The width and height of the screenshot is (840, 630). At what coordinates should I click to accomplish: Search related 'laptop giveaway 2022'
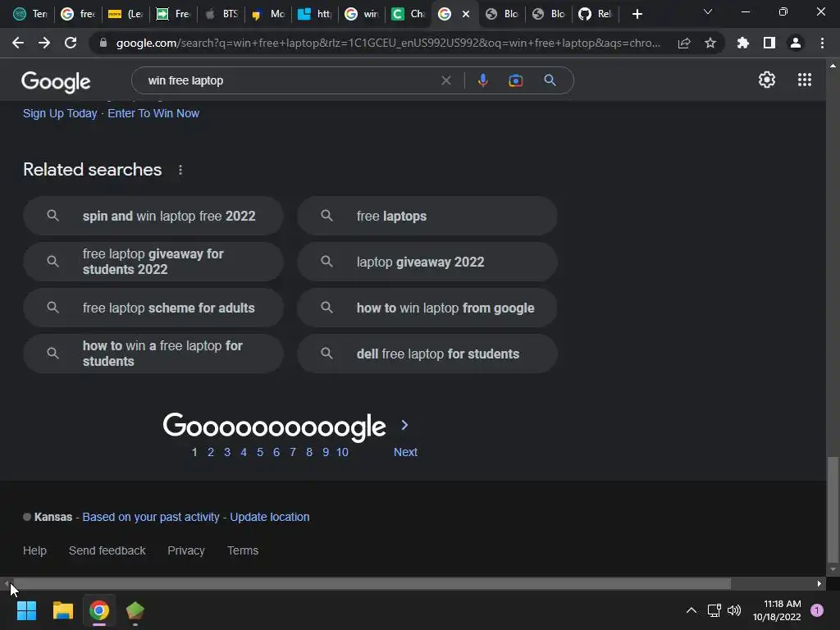[x=427, y=262]
